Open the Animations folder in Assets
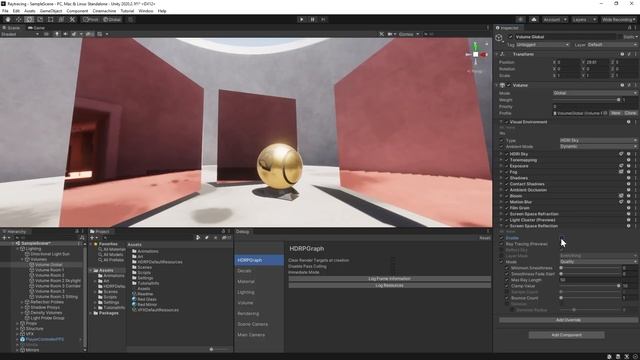Viewport: 640px width, 360px height. pyautogui.click(x=147, y=251)
